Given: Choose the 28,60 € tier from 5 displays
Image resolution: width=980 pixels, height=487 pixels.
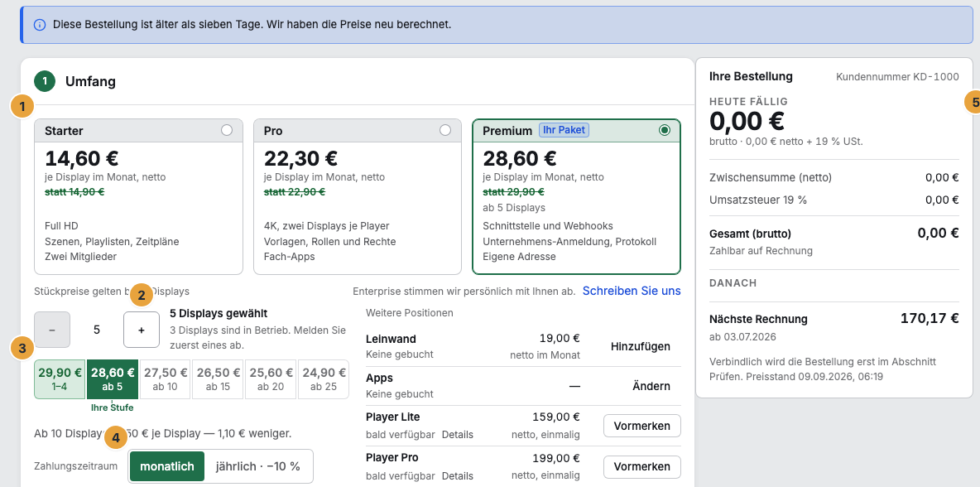Looking at the screenshot, I should [113, 379].
